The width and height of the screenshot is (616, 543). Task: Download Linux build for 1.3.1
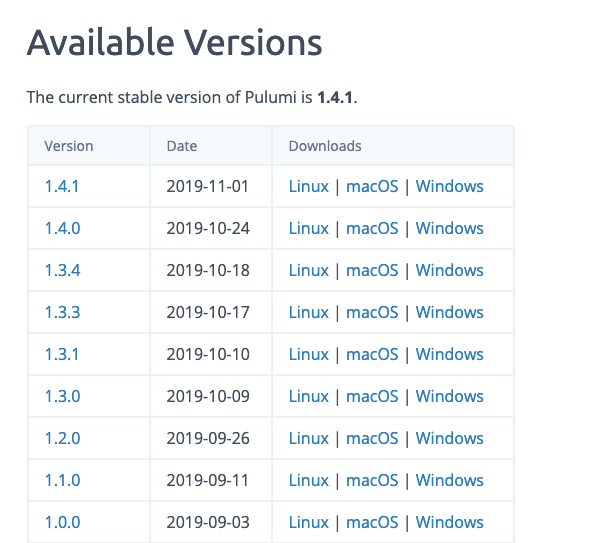point(308,354)
